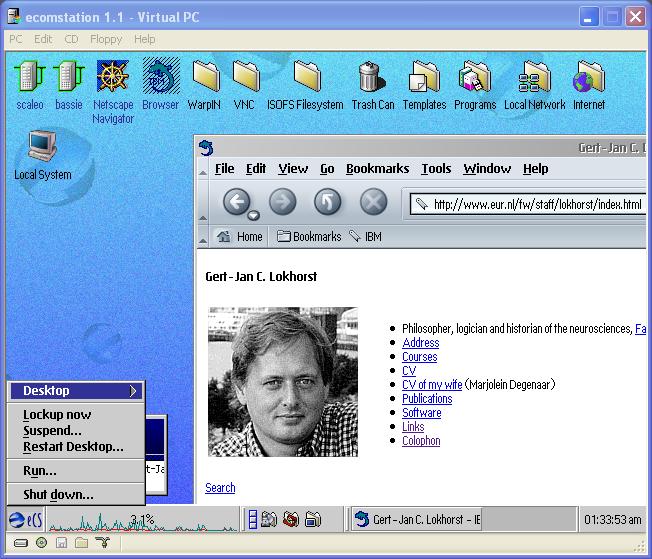Click the red swirl tray icon
The width and height of the screenshot is (652, 559).
291,519
